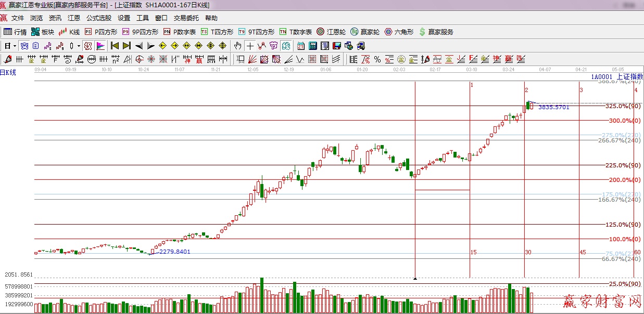
Task: Click the 赢家服务 button
Action: (436, 32)
